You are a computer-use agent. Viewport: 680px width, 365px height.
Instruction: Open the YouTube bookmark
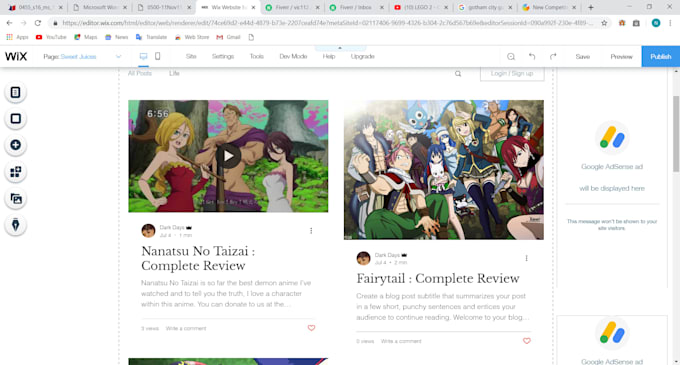(x=51, y=37)
